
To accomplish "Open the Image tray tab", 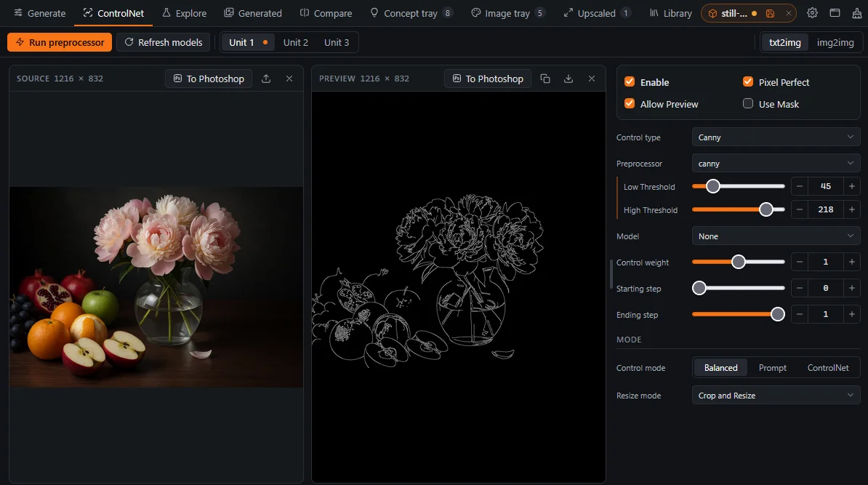I will [x=507, y=13].
